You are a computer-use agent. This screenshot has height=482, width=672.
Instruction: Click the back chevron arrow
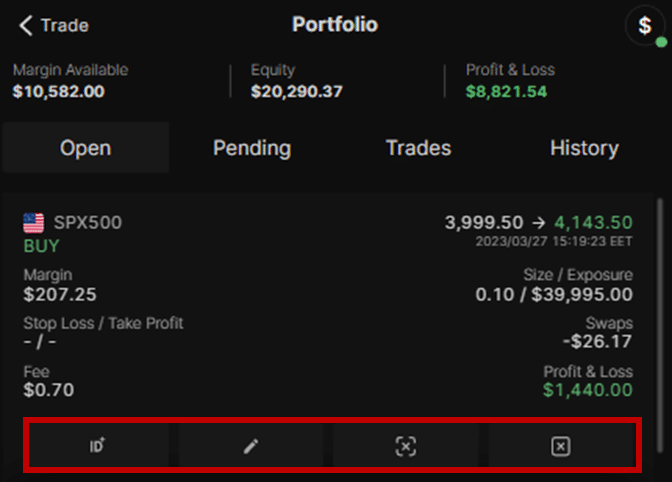click(x=26, y=26)
